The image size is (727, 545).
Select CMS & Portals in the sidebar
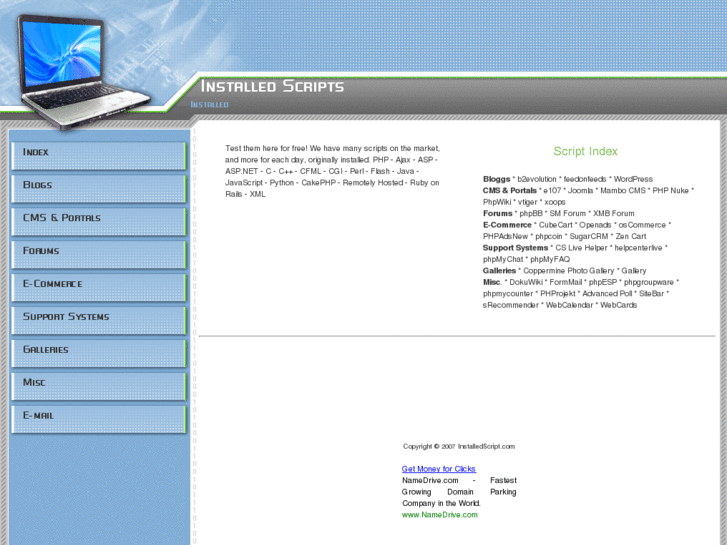pos(98,221)
